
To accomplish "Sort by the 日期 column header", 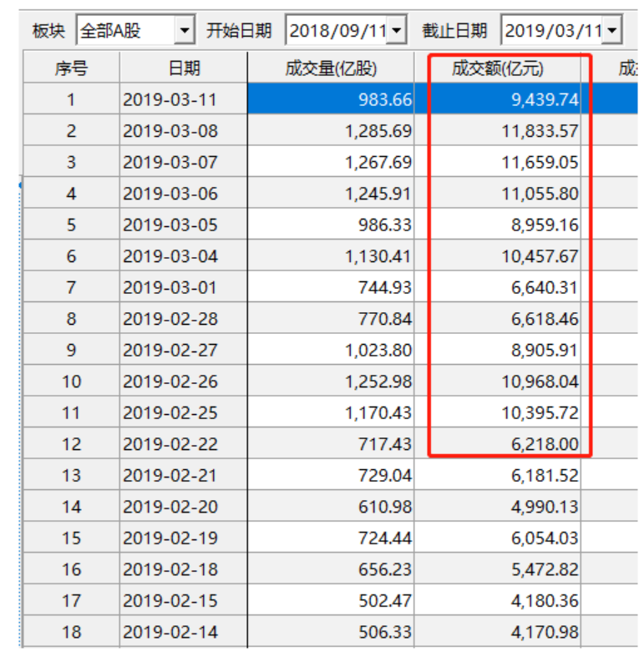I will tap(184, 68).
